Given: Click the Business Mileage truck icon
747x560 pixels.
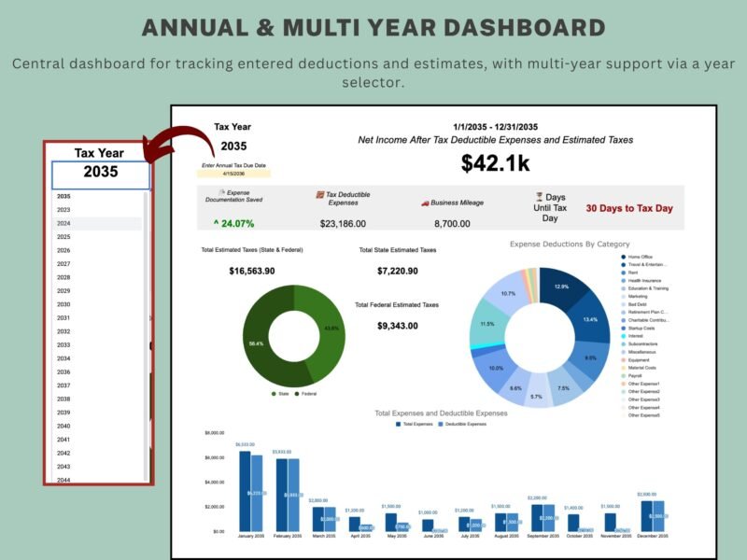Looking at the screenshot, I should [425, 203].
